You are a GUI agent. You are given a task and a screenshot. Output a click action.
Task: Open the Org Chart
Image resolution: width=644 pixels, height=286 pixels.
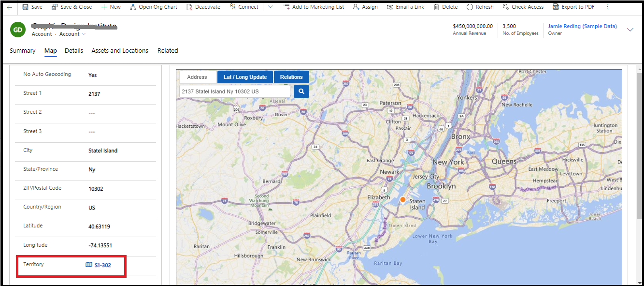[154, 7]
